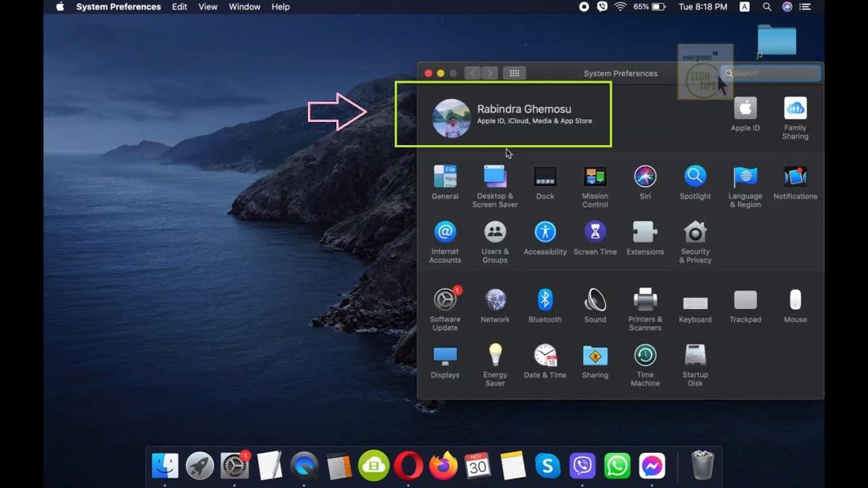Open Notifications preferences
This screenshot has height=488, width=868.
pyautogui.click(x=795, y=182)
